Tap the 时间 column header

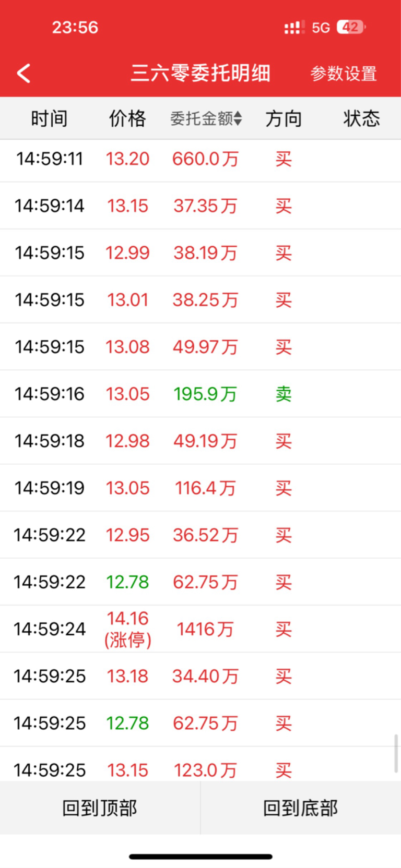[49, 118]
